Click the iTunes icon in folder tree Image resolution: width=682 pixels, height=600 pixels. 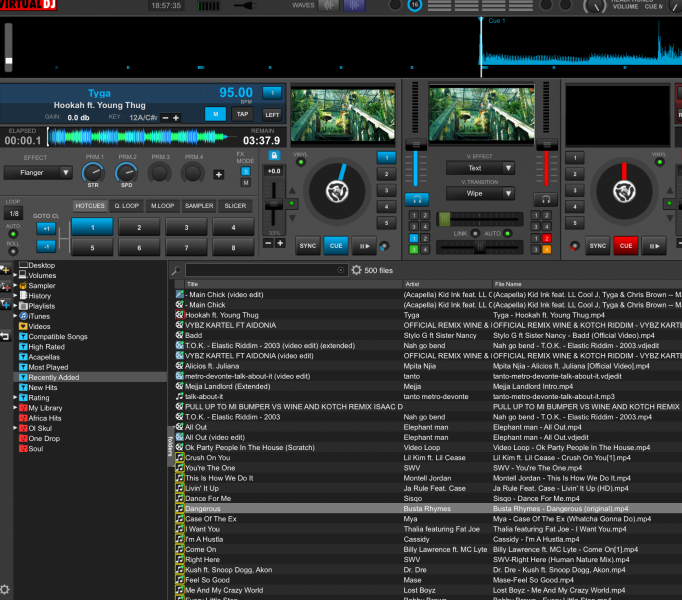click(x=23, y=316)
